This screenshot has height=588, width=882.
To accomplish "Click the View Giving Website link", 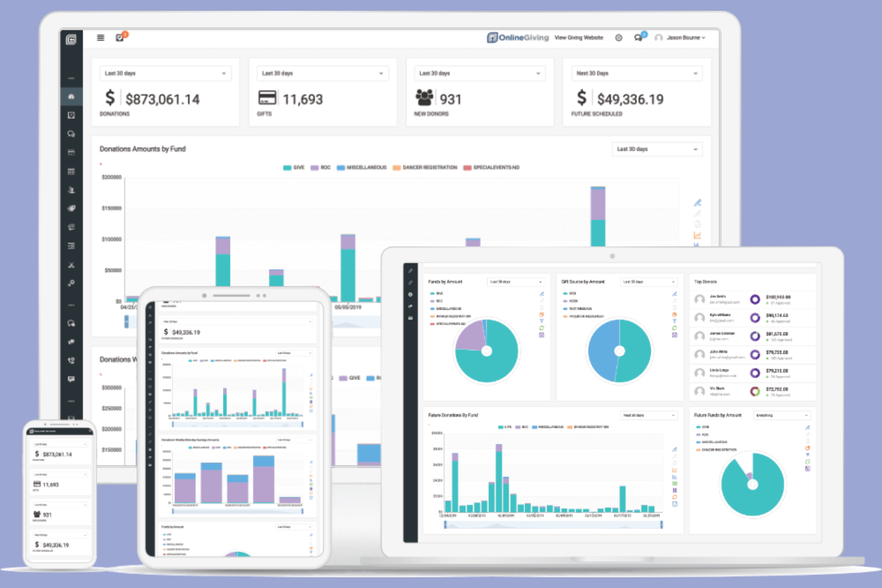I will (579, 38).
